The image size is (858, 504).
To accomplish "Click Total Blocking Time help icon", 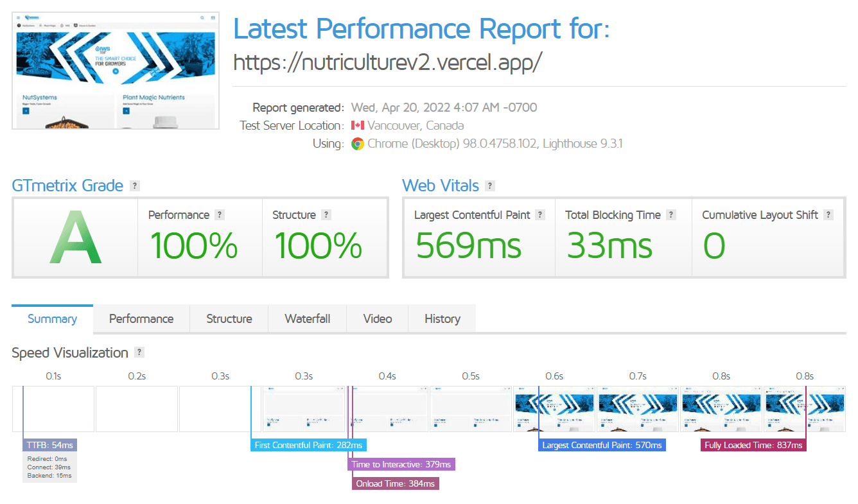I will 671,215.
